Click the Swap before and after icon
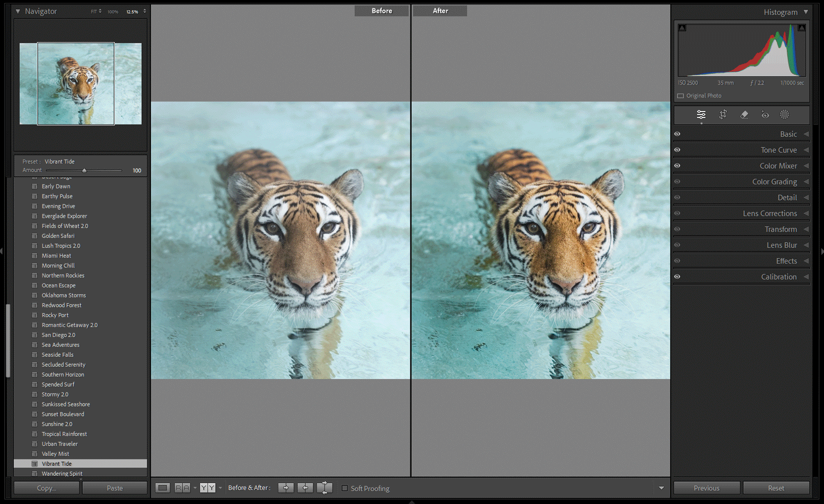The image size is (824, 504). 325,488
